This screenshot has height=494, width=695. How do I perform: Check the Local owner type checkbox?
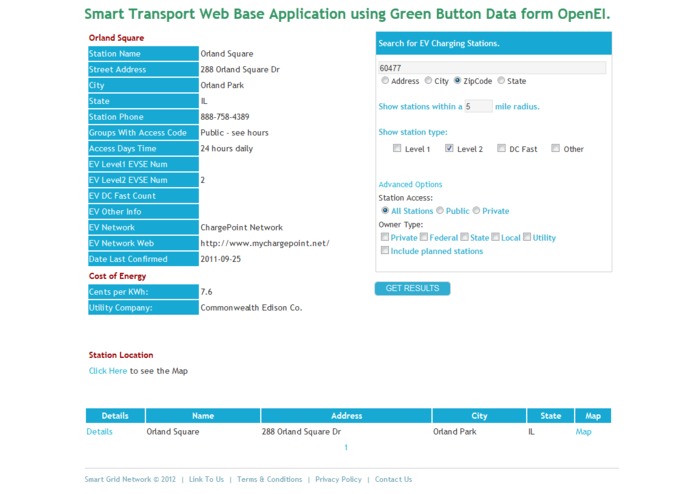pyautogui.click(x=495, y=237)
